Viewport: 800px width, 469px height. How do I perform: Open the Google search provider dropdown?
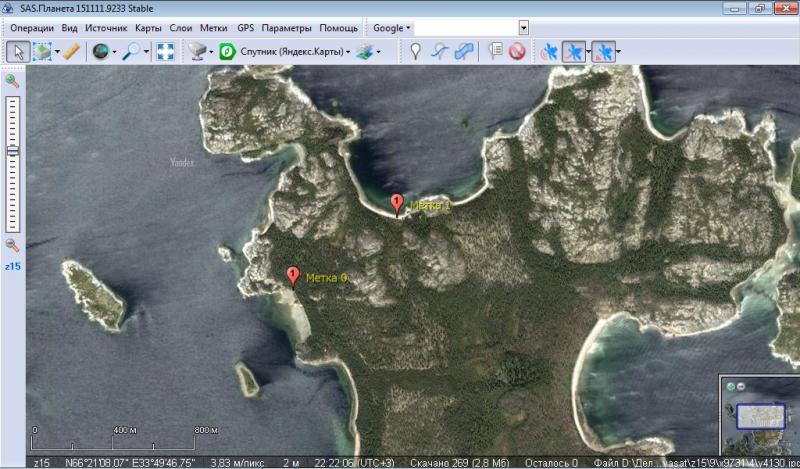(391, 28)
